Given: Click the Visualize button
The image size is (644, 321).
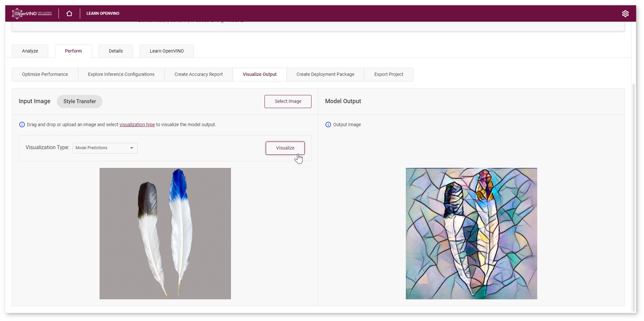Looking at the screenshot, I should pos(285,148).
